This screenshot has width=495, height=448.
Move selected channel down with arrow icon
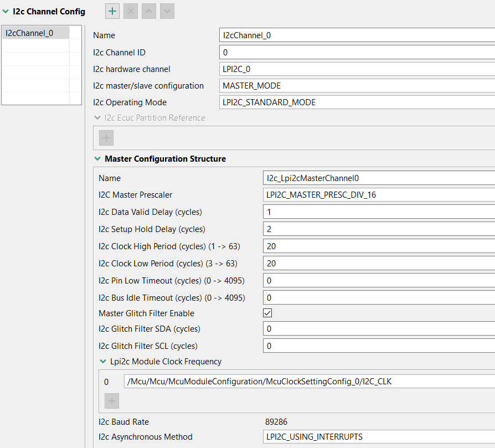click(168, 11)
